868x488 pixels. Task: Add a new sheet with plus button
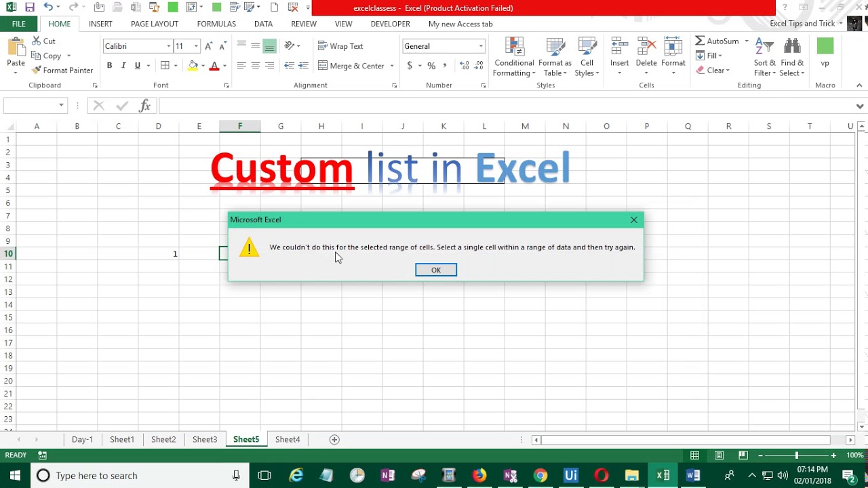pos(334,439)
